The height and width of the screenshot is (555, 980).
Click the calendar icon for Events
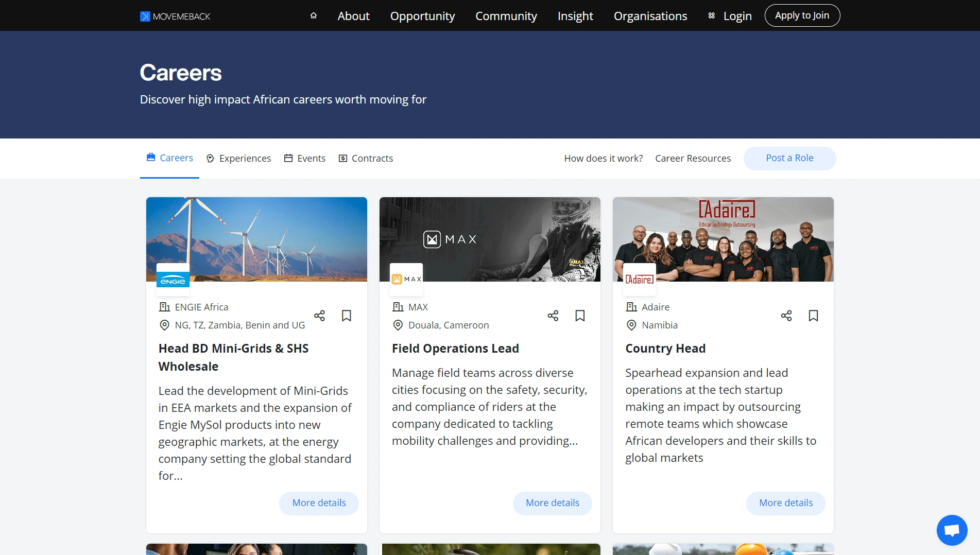288,158
